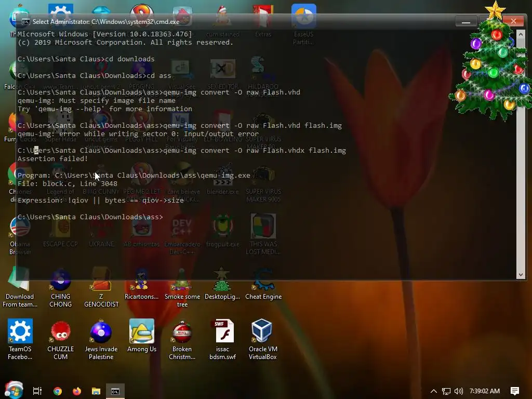532x399 pixels.
Task: Click the cmd taskbar button
Action: pyautogui.click(x=115, y=391)
